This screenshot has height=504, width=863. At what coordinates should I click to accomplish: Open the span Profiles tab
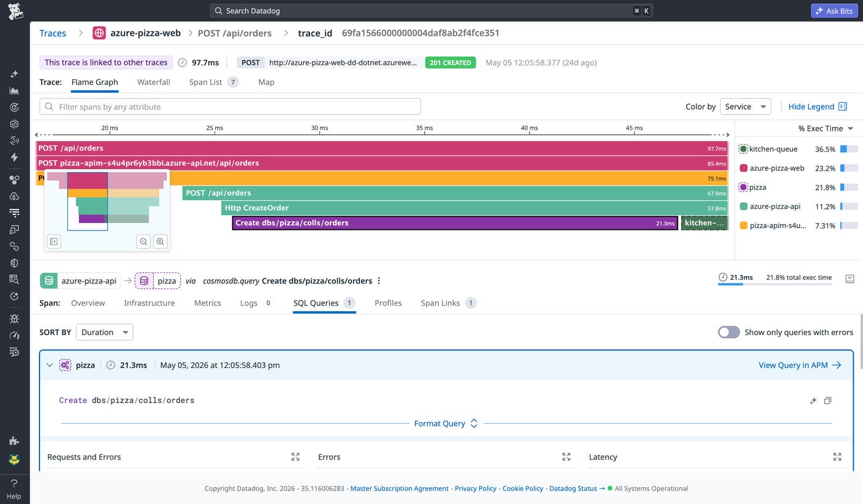[388, 303]
